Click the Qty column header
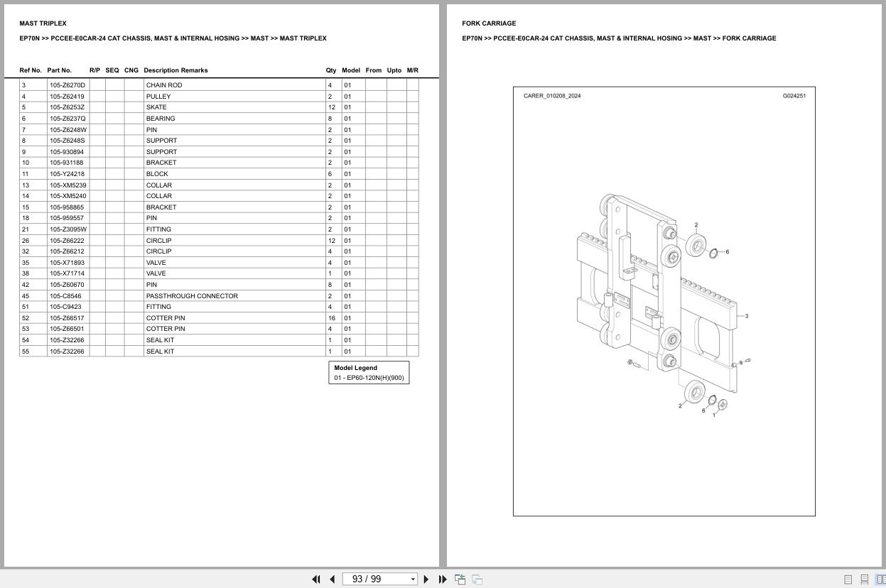This screenshot has height=588, width=886. click(x=331, y=70)
